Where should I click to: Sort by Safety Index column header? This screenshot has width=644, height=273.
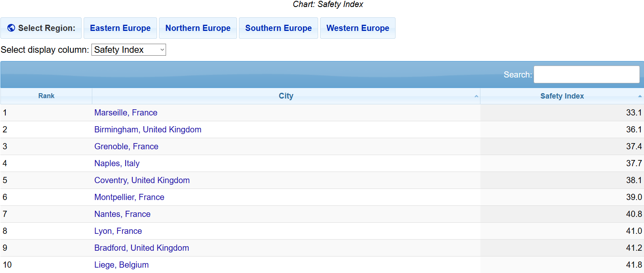[x=562, y=96]
